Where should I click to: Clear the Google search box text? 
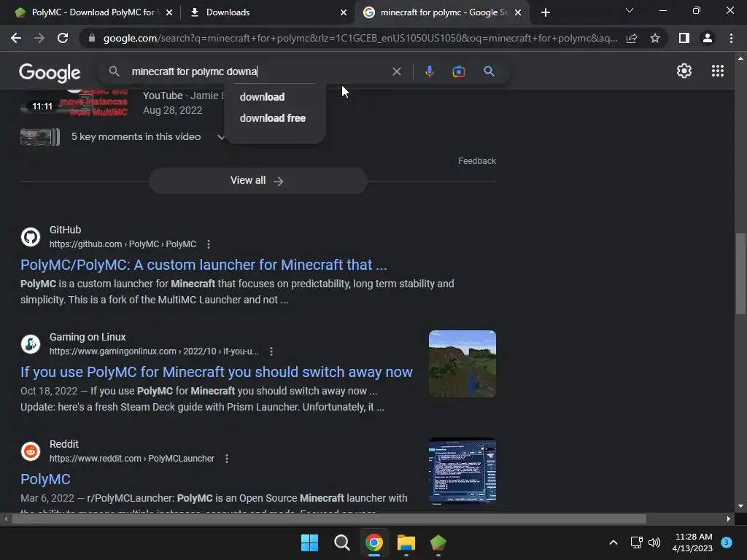pos(396,71)
